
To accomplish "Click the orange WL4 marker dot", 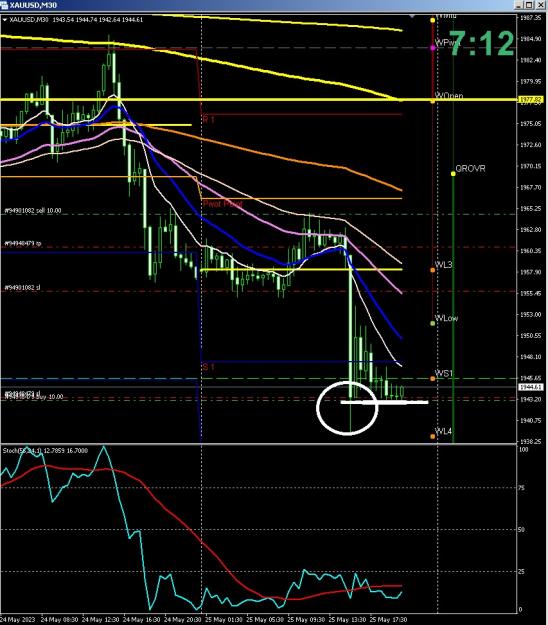I will 433,436.
